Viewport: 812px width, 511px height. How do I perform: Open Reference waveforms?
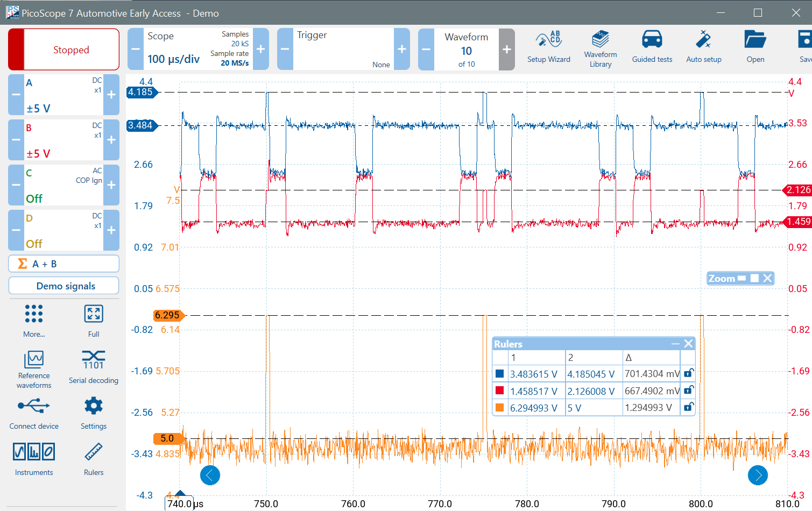[x=34, y=370]
